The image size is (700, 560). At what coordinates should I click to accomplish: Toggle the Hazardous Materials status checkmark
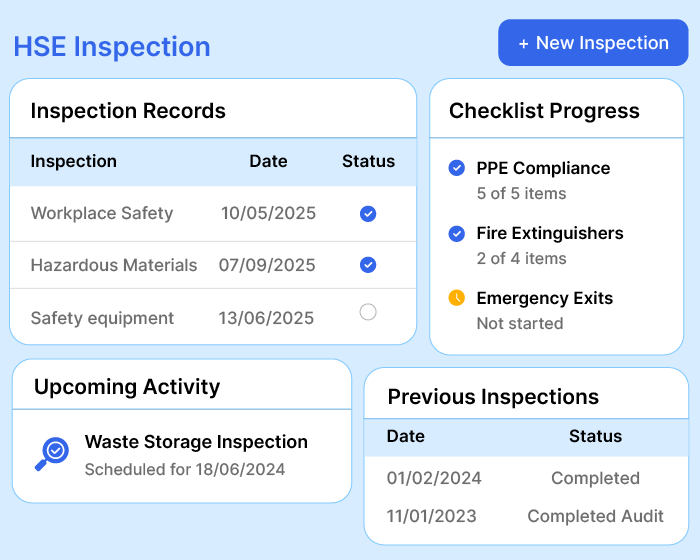368,265
